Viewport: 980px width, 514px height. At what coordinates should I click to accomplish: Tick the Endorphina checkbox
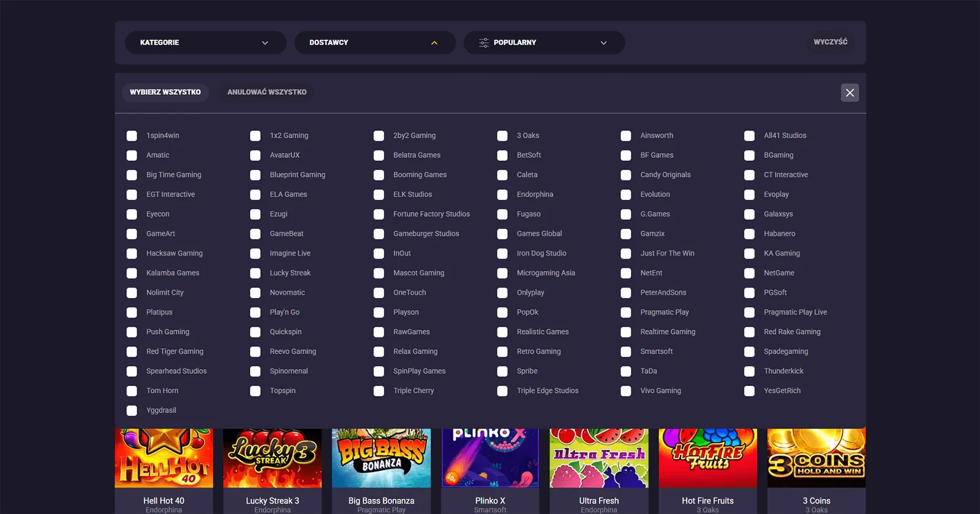(x=502, y=195)
